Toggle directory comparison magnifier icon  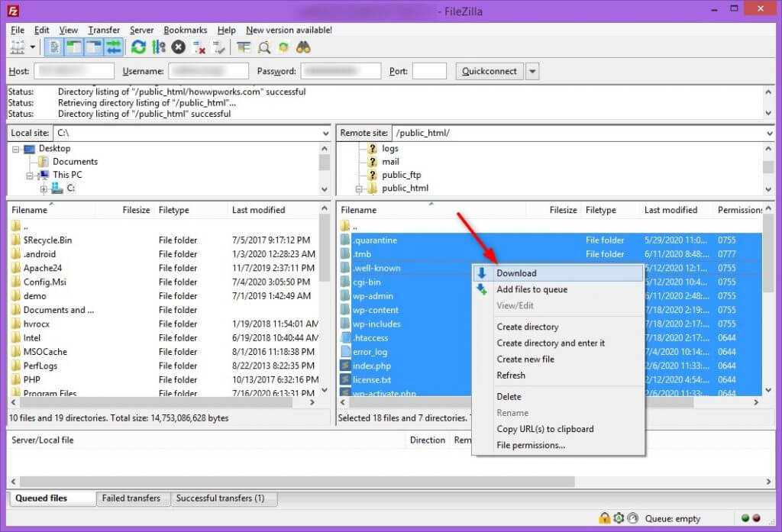point(263,47)
